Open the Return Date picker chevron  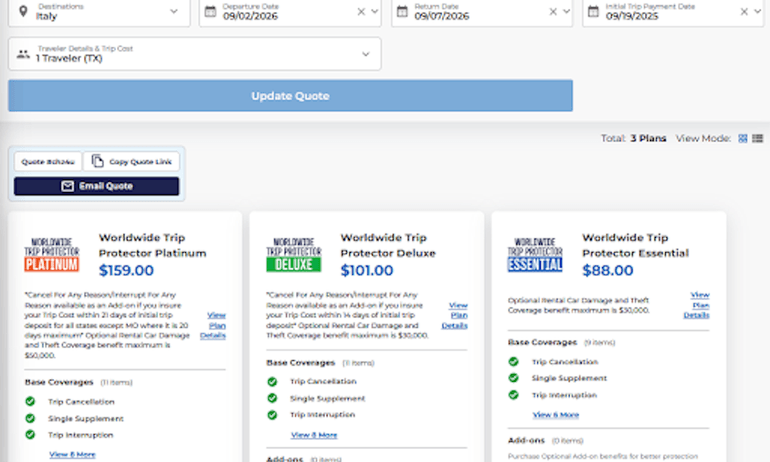point(567,12)
